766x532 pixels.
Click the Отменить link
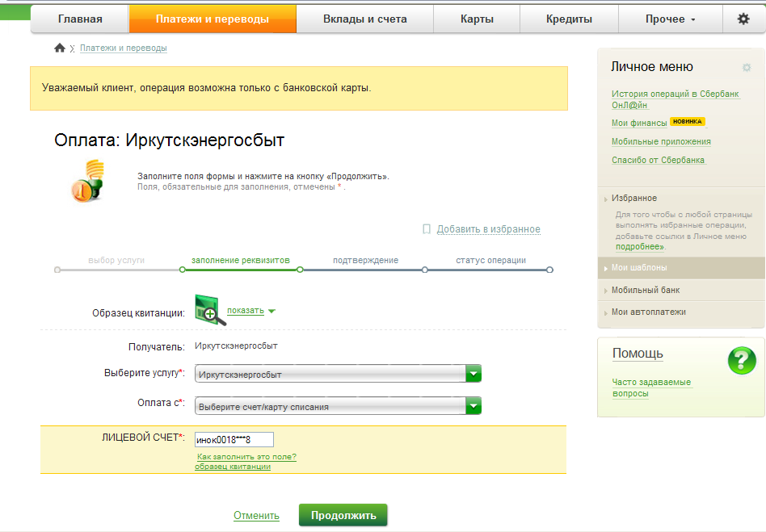point(256,515)
